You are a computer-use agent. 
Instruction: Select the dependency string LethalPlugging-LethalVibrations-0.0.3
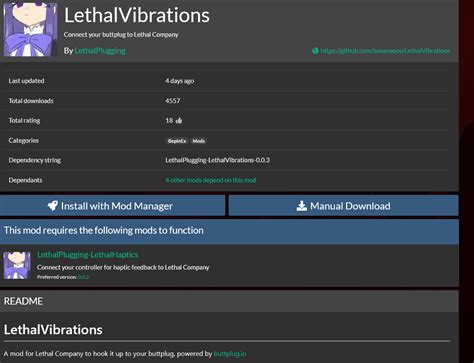click(218, 160)
